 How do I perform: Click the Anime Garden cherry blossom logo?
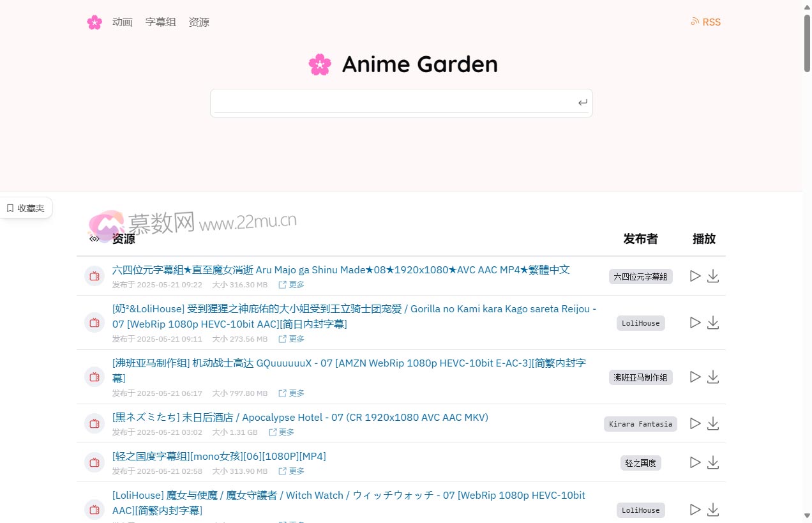point(320,64)
